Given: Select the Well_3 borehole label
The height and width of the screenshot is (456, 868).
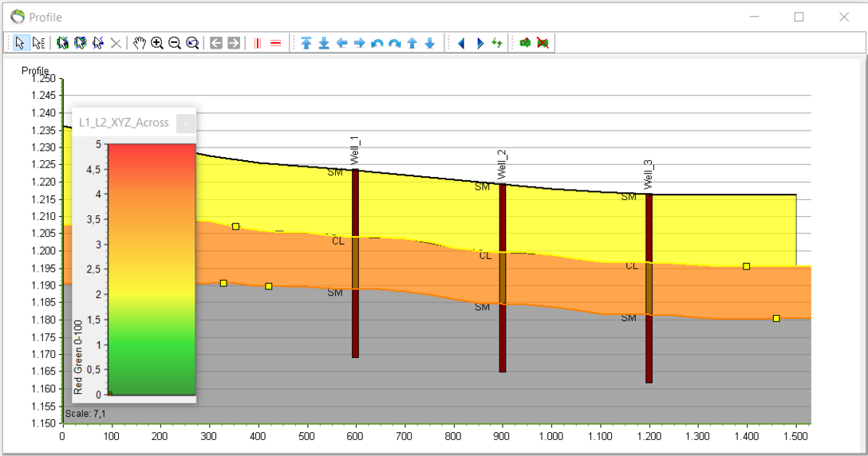Looking at the screenshot, I should point(649,175).
